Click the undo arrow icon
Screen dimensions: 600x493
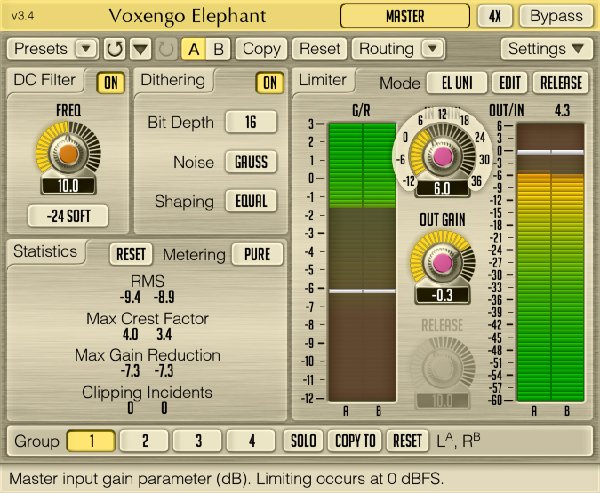pos(114,49)
